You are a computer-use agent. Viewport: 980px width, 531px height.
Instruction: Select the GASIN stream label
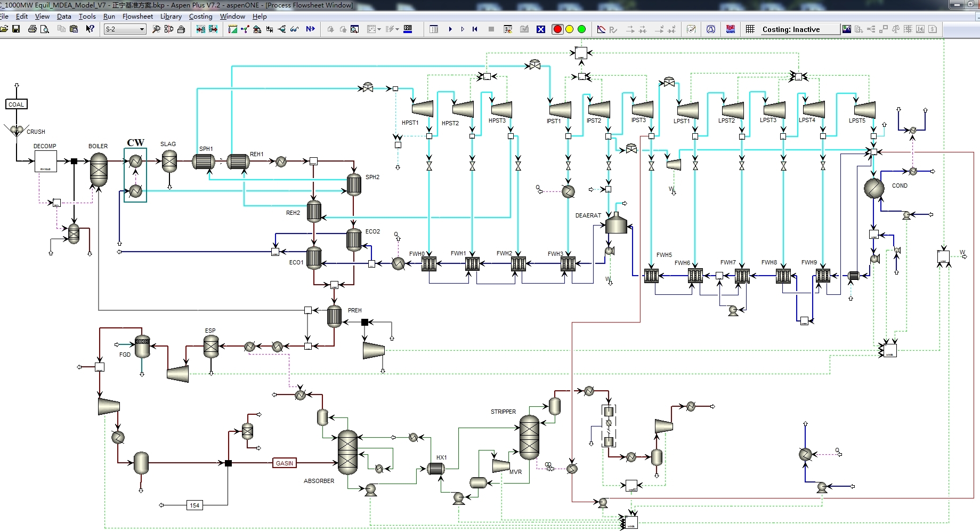pos(284,463)
